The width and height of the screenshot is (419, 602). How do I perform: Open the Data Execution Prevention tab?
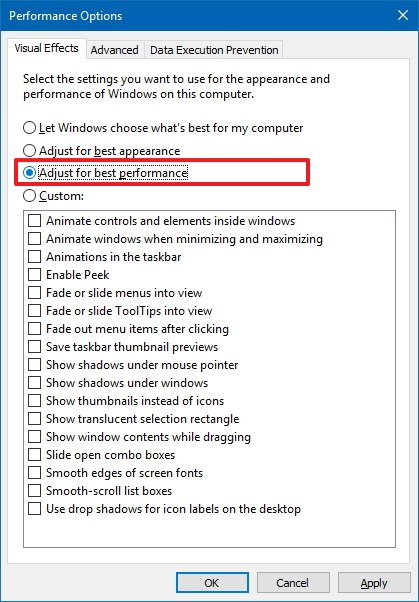click(214, 50)
